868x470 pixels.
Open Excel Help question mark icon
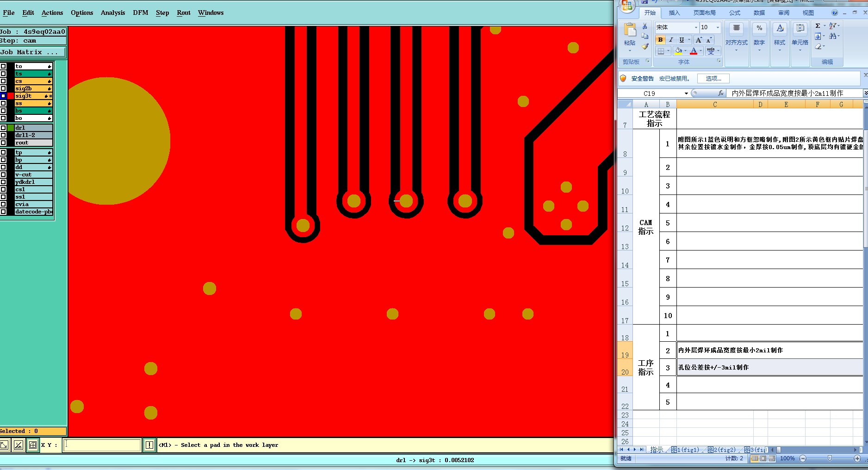[834, 13]
